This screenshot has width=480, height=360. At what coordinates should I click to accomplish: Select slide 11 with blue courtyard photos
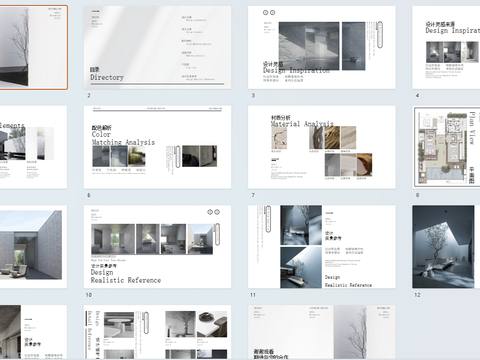[322, 247]
